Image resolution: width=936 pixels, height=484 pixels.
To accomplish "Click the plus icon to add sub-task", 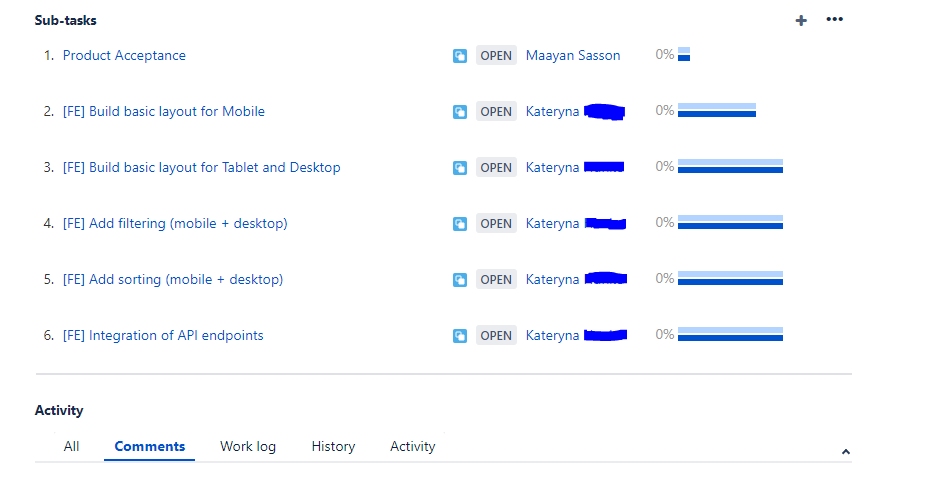I will [x=801, y=21].
